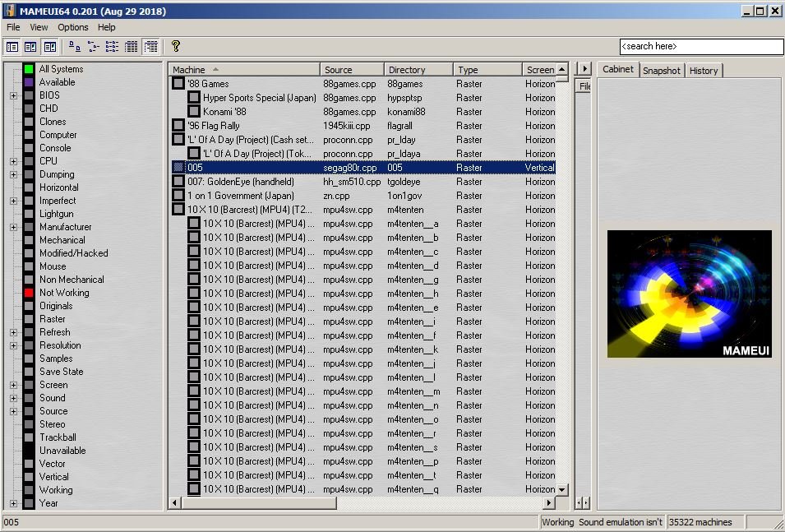
Task: Click the '88 Games machine icon
Action: 178,83
